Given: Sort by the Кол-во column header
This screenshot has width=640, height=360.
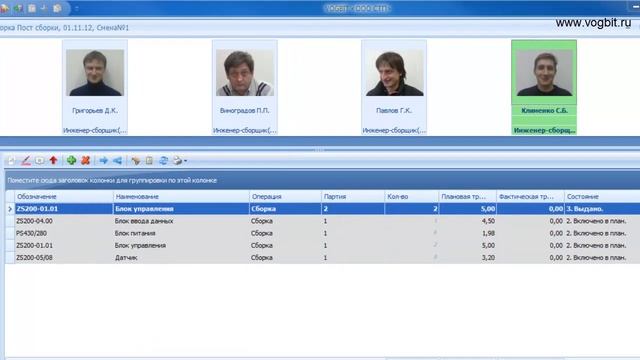Looking at the screenshot, I should 411,196.
